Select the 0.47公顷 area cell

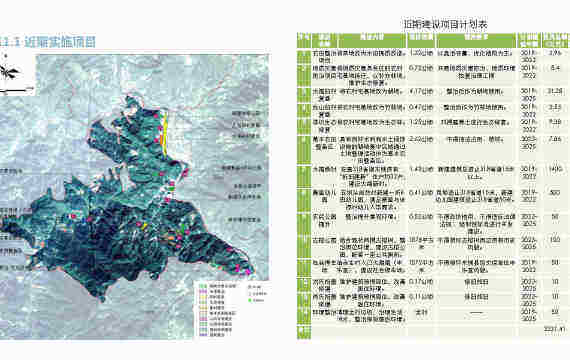(x=421, y=108)
